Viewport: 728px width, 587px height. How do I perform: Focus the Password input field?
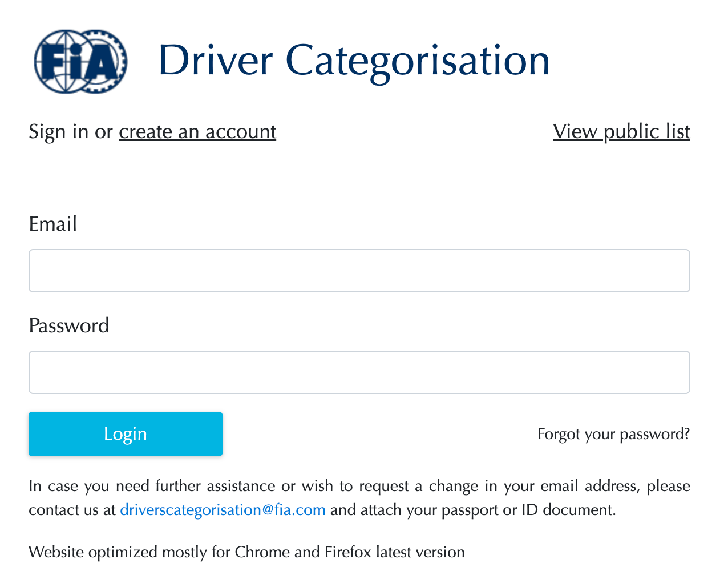point(359,372)
